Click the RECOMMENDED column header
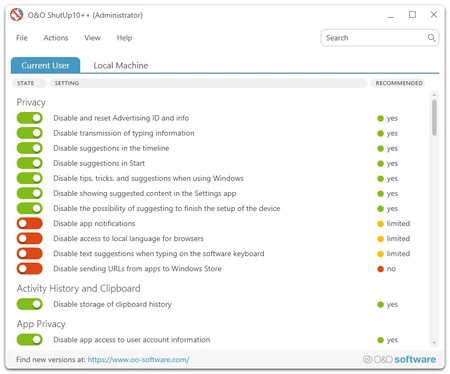 coord(399,83)
